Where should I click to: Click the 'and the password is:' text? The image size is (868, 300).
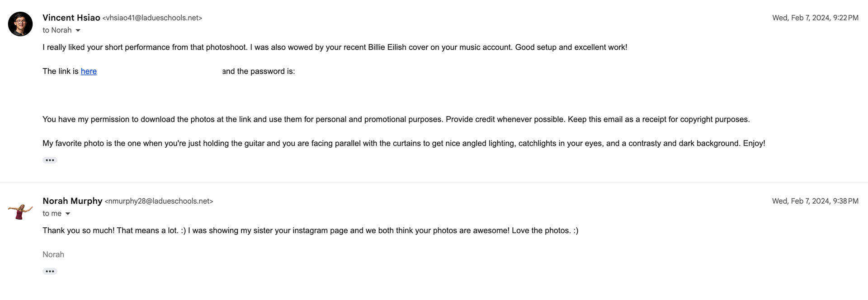259,71
